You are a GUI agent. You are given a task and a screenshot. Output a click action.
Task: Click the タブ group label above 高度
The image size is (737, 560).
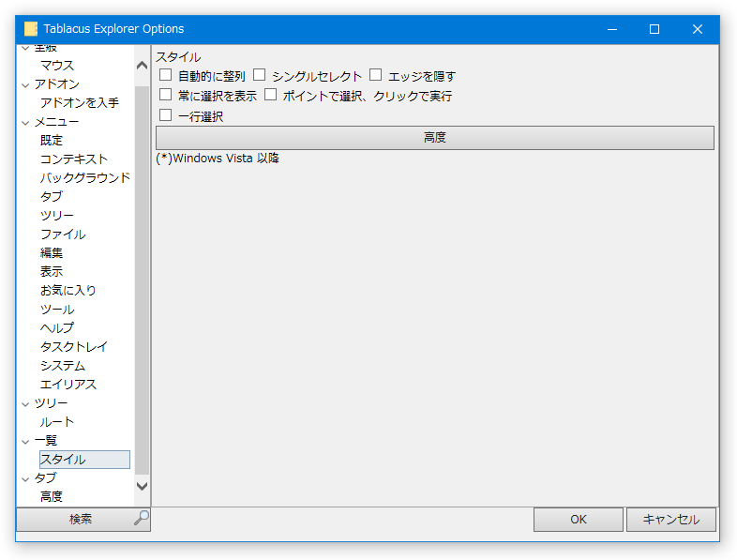tap(46, 478)
